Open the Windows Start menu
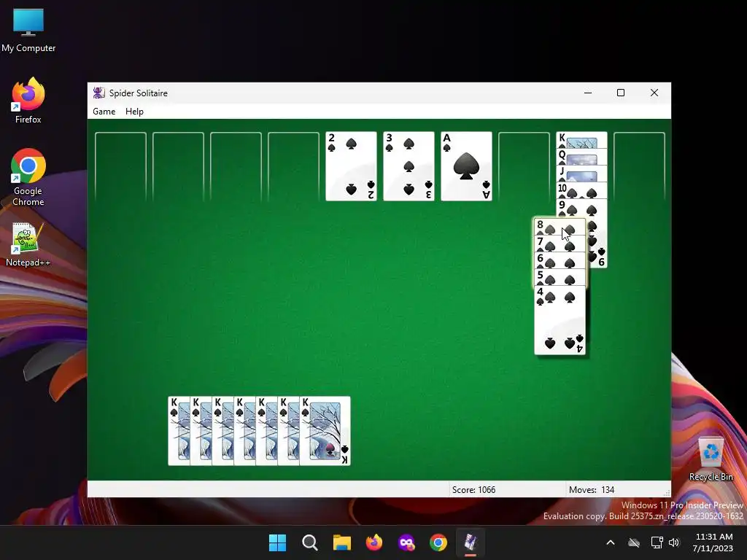The width and height of the screenshot is (747, 560). pos(277,542)
